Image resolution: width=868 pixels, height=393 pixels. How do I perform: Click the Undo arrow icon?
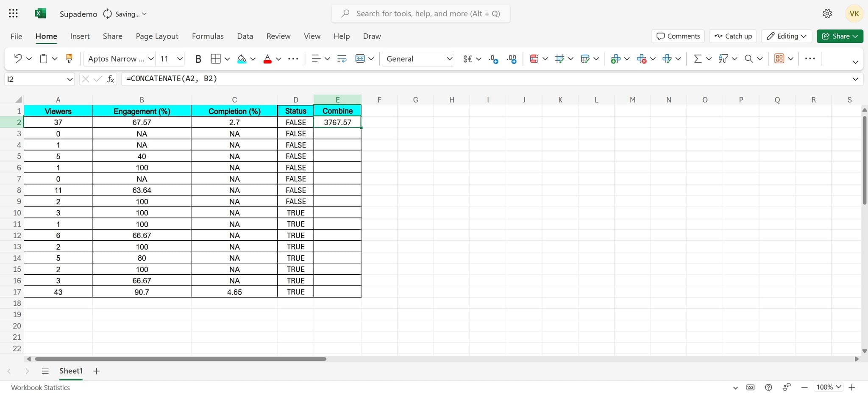click(18, 59)
